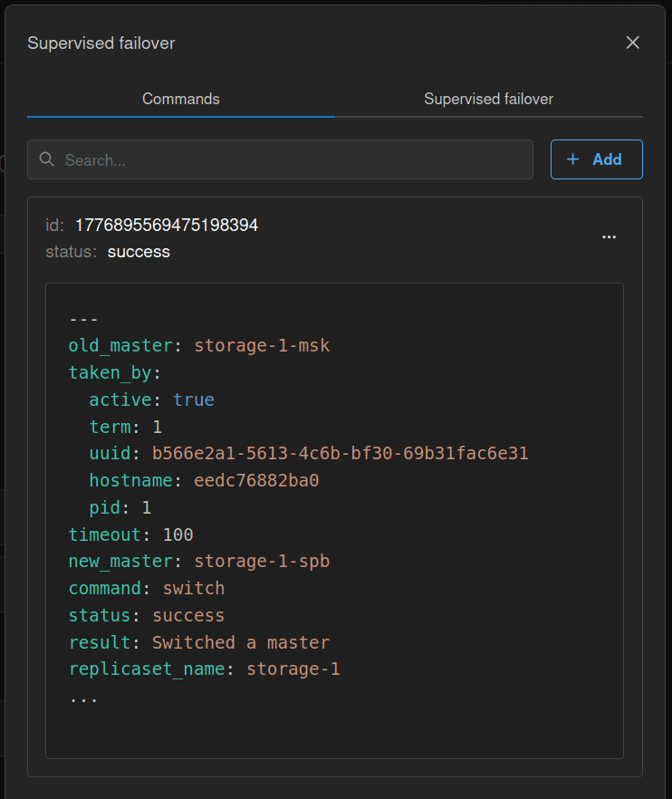This screenshot has width=672, height=799.
Task: Open the three-dots menu for command
Action: [x=609, y=237]
